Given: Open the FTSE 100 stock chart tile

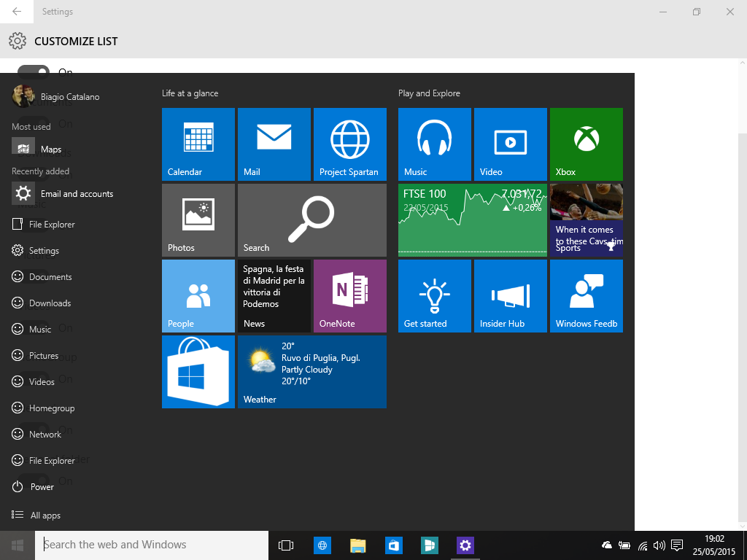Looking at the screenshot, I should tap(473, 220).
